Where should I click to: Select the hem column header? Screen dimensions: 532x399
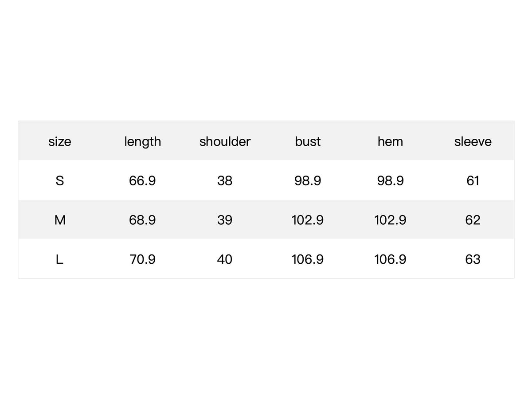coord(390,141)
